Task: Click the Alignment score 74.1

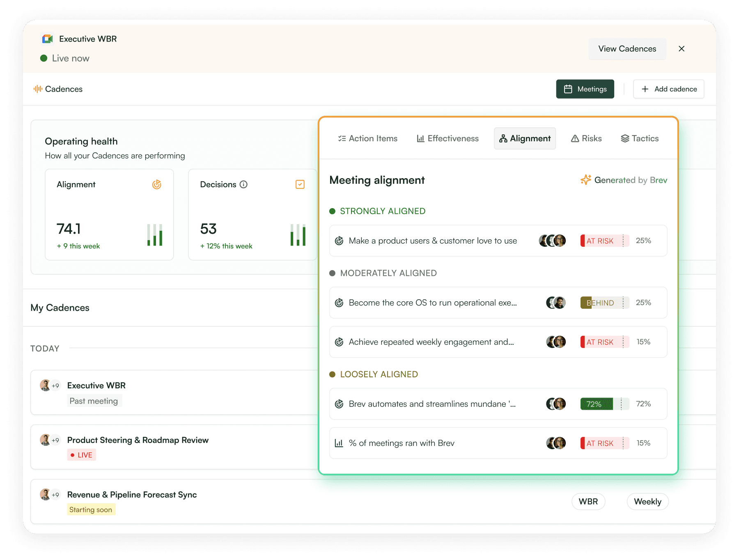Action: pyautogui.click(x=69, y=229)
